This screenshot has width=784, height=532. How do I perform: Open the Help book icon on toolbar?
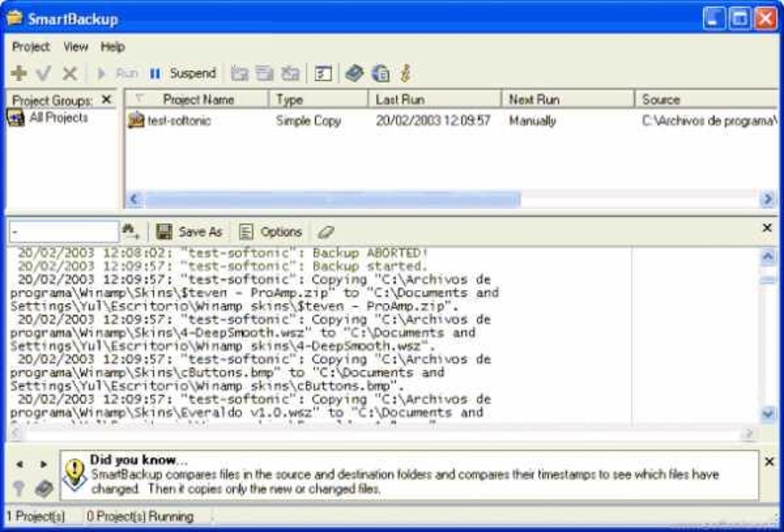tap(353, 73)
